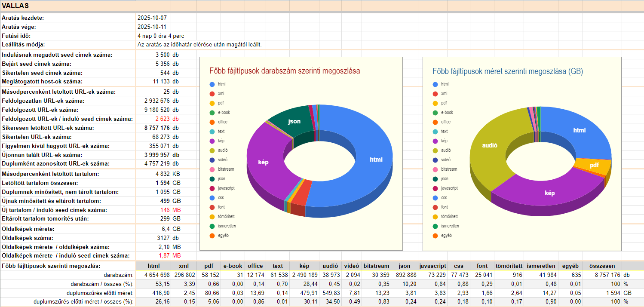Click purple "kép" legend dot in size chart

435,141
